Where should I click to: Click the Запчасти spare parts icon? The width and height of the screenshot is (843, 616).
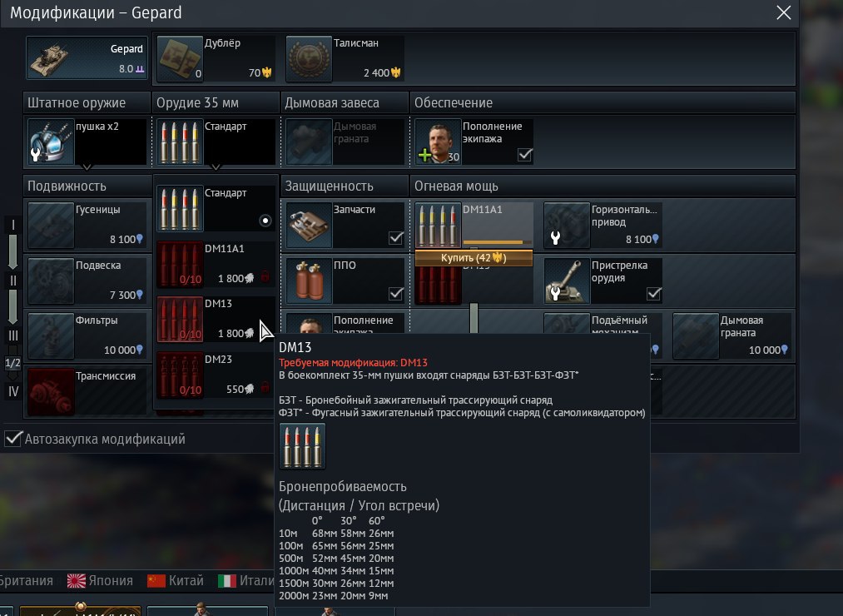pos(309,226)
